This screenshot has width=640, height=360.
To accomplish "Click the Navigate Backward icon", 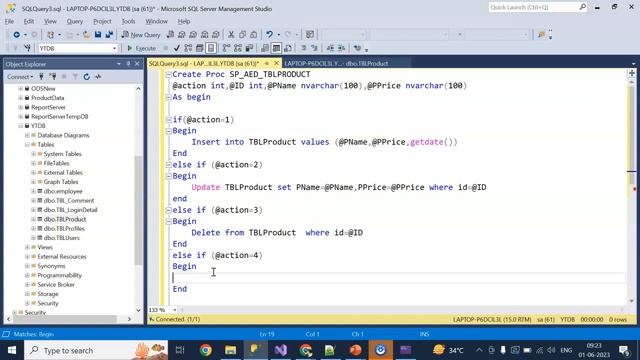I will tap(16, 35).
